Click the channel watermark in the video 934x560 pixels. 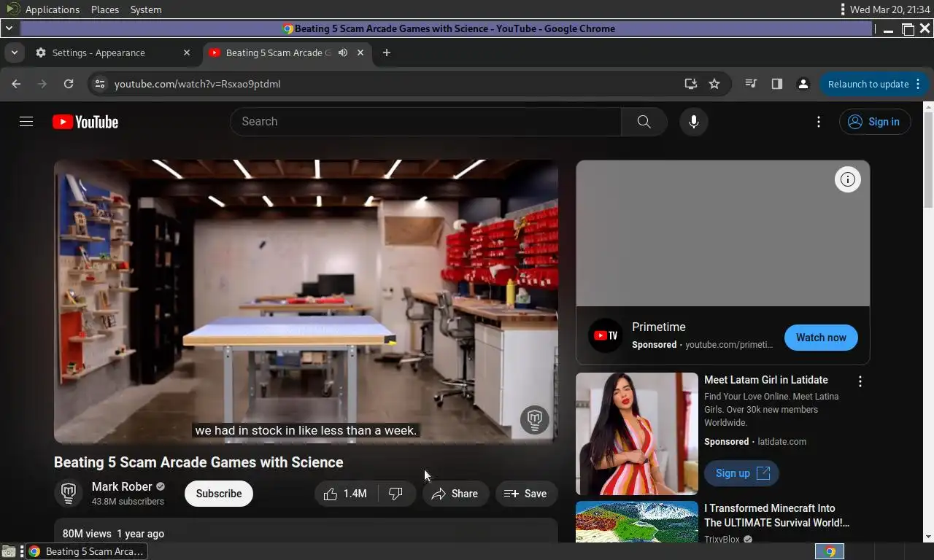534,420
